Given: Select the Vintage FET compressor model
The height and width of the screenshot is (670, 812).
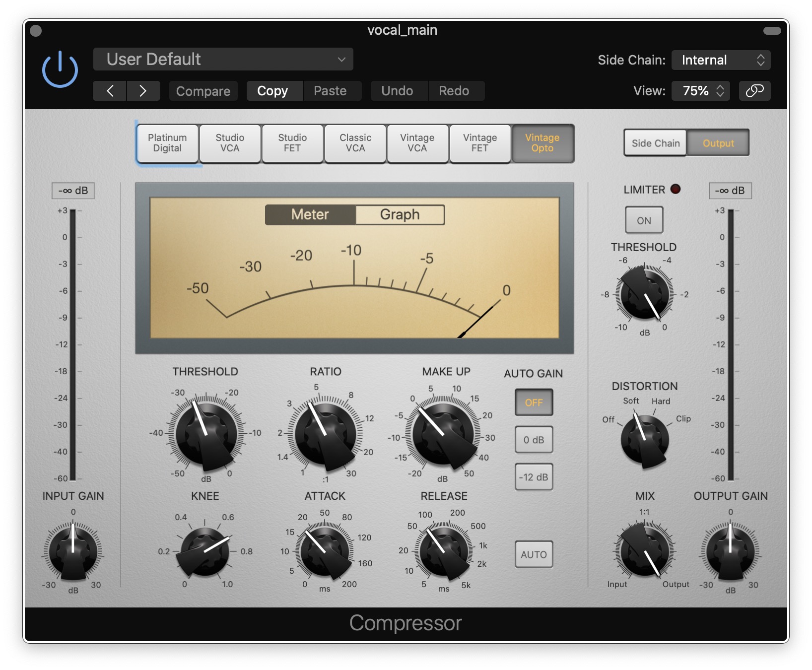Looking at the screenshot, I should [x=479, y=143].
